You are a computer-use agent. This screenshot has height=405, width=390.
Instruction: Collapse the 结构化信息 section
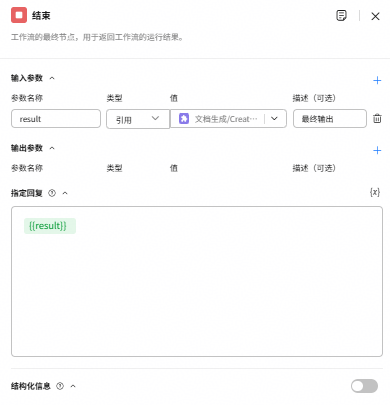tap(73, 386)
